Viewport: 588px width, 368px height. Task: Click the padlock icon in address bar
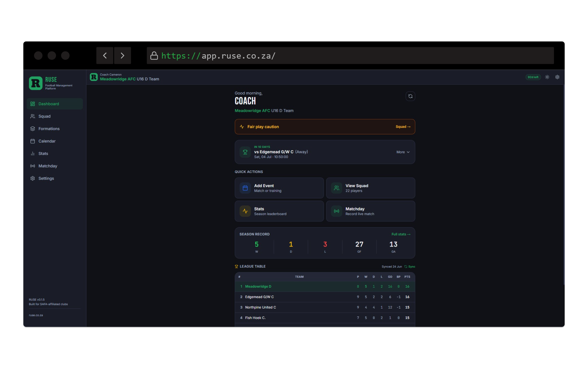click(x=154, y=56)
